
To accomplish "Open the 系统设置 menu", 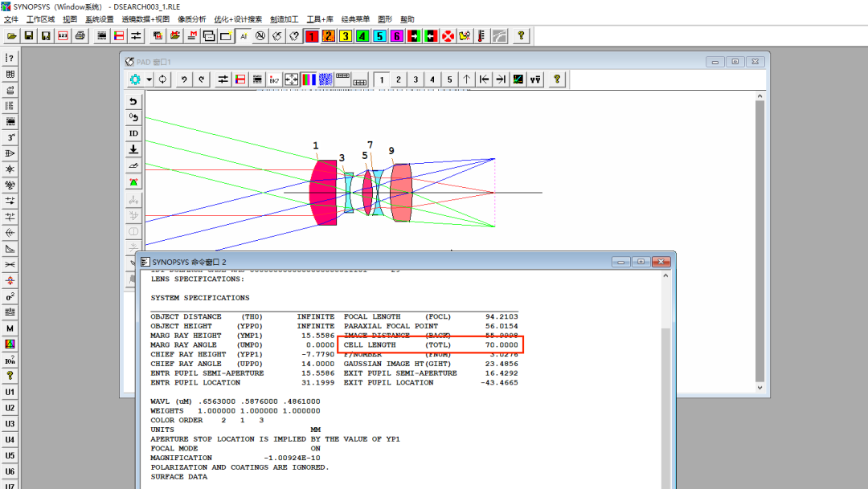I will coord(100,19).
